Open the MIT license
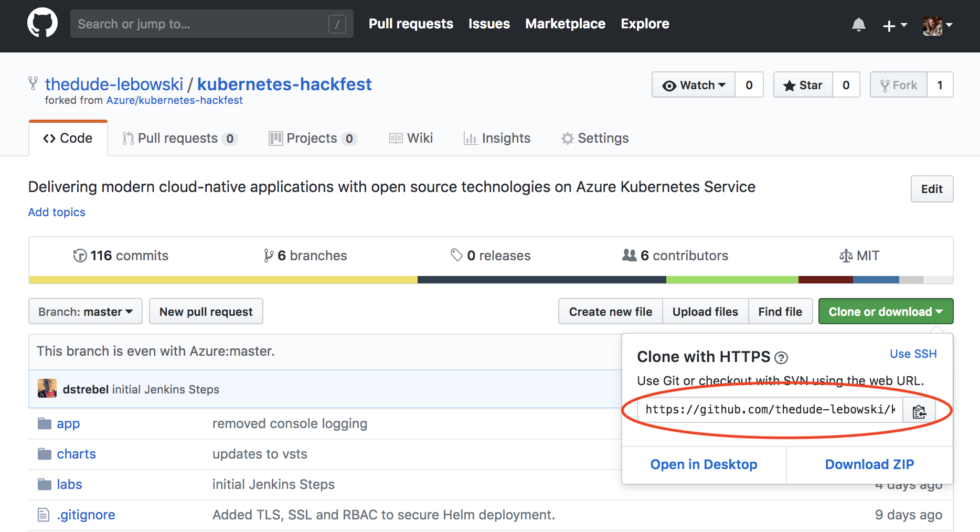 (x=859, y=256)
